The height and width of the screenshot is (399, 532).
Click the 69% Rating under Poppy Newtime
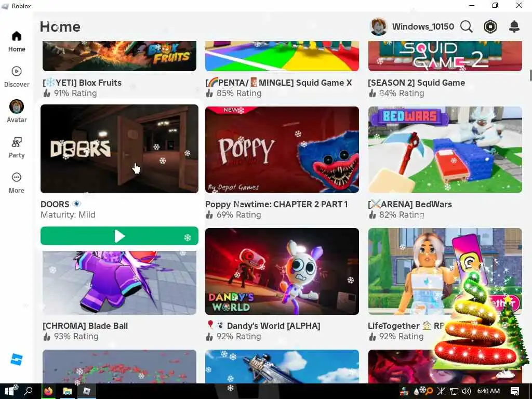tap(233, 215)
